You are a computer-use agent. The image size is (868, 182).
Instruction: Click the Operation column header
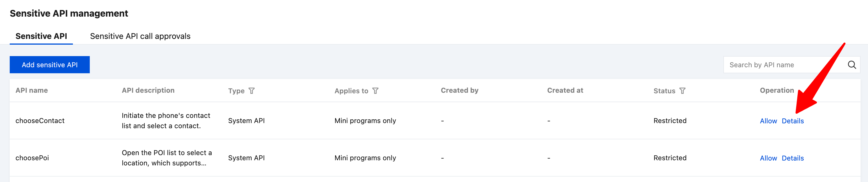click(x=776, y=90)
